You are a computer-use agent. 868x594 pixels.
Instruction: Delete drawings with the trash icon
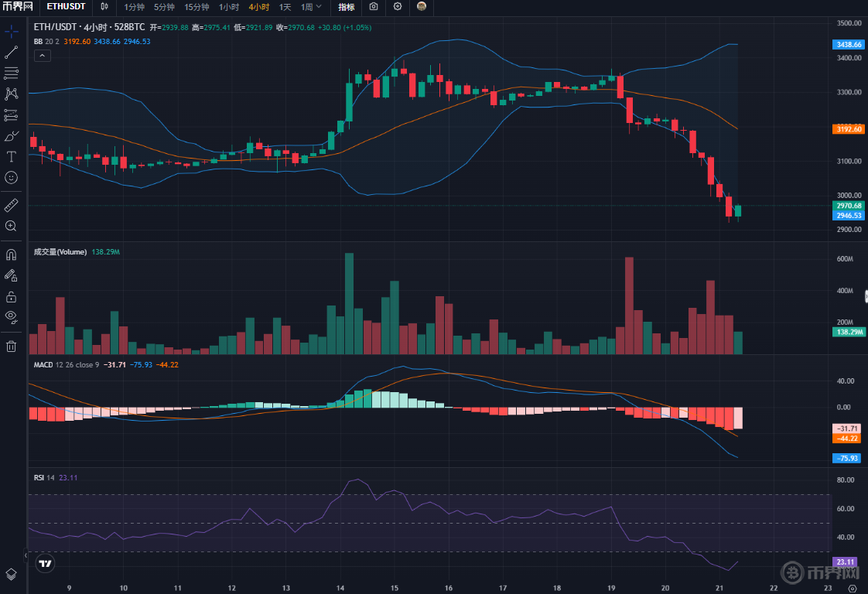(11, 346)
